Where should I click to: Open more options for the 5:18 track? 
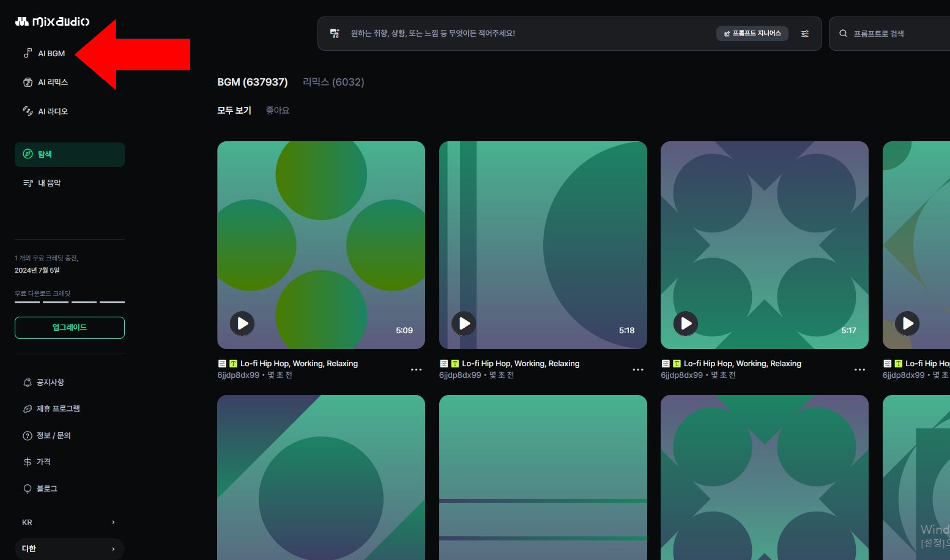[x=638, y=370]
